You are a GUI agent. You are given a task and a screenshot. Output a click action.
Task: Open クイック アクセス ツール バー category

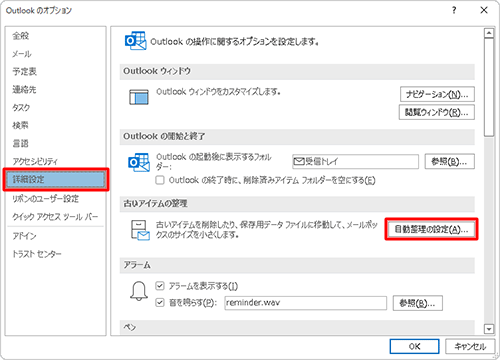pyautogui.click(x=55, y=217)
